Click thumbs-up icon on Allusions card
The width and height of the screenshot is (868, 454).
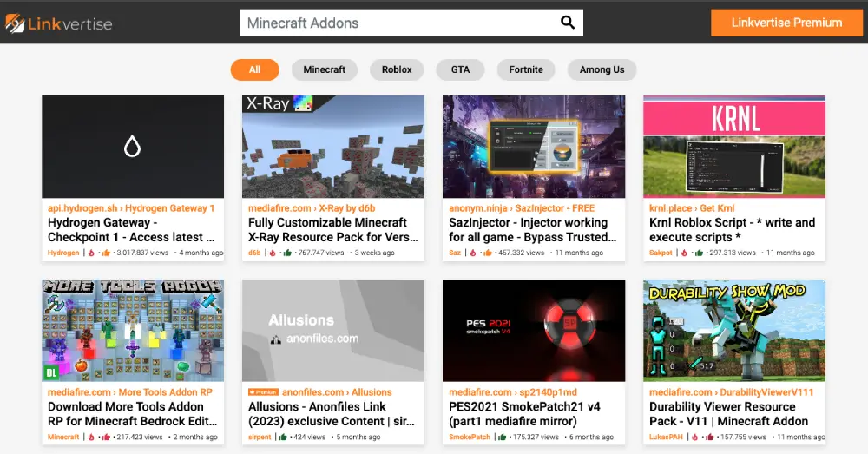283,438
